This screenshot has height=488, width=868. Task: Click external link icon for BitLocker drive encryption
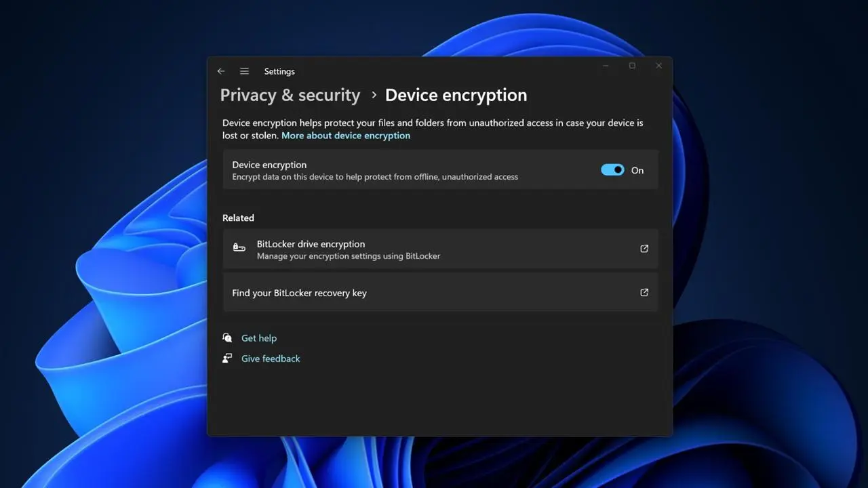tap(644, 249)
